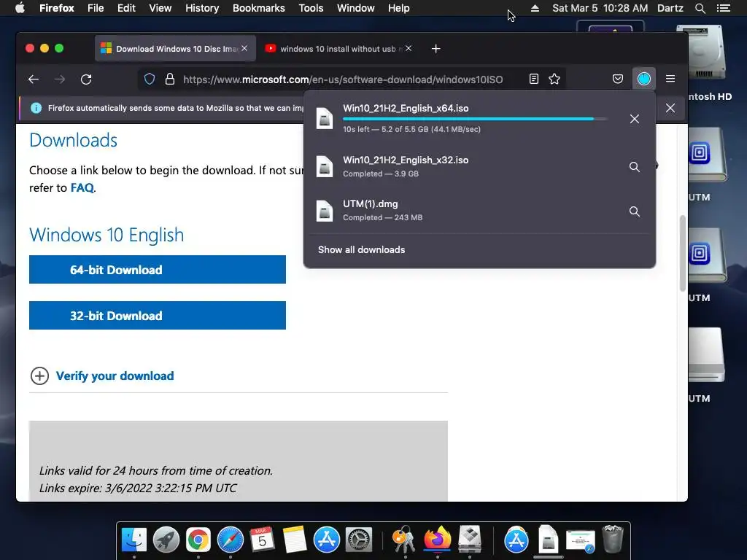Open the Apple menu
The image size is (747, 560).
pos(20,8)
